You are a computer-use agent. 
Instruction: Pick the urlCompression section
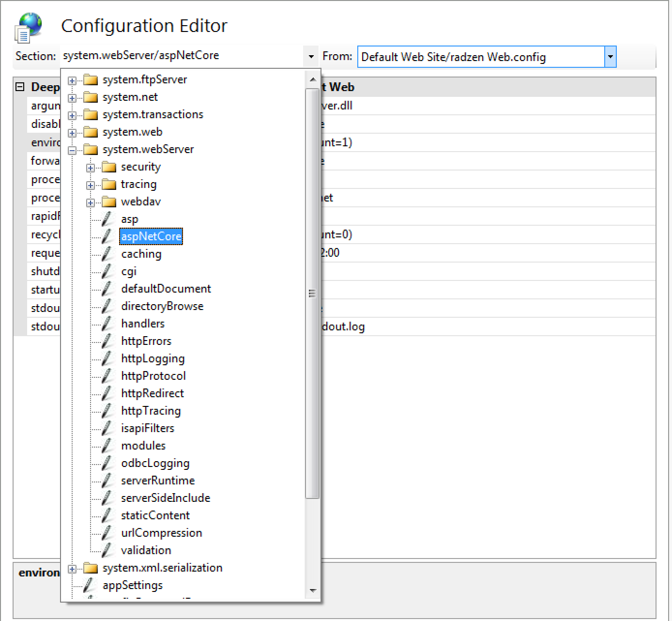161,533
